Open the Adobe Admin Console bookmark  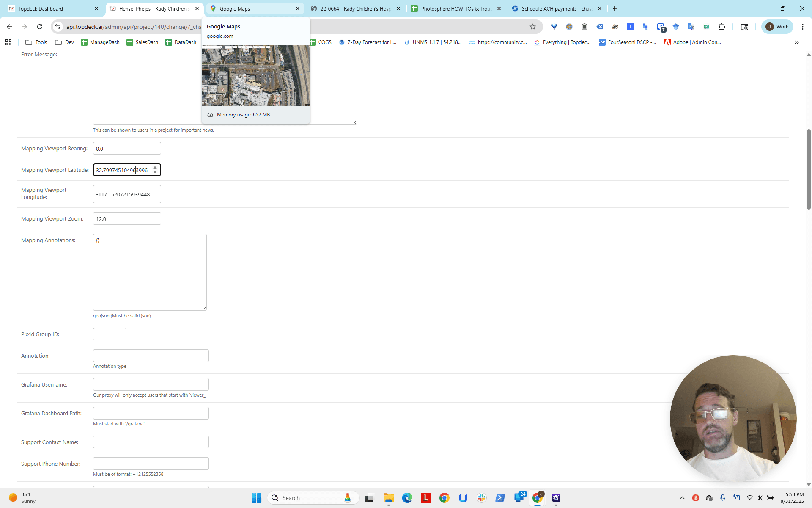pyautogui.click(x=692, y=42)
